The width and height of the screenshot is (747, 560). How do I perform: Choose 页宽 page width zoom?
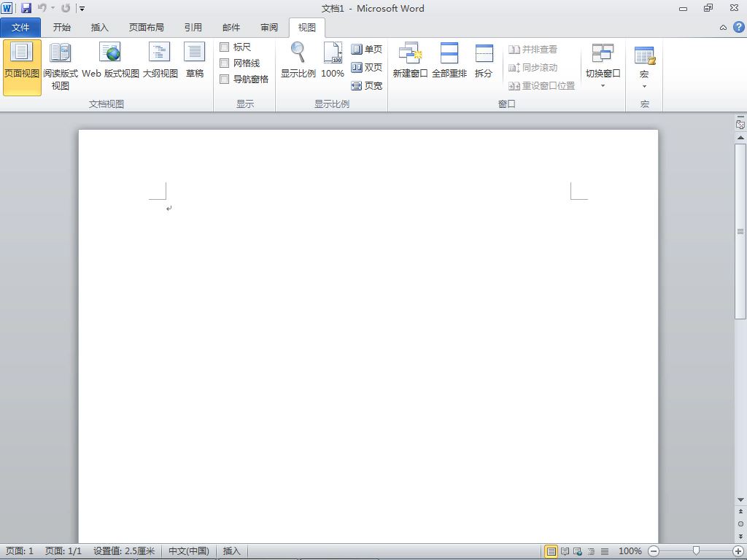pos(366,86)
